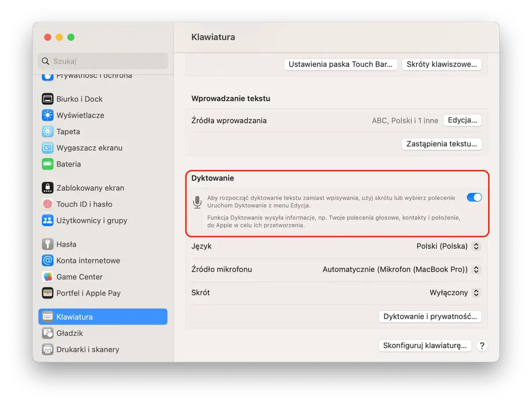The height and width of the screenshot is (405, 532).
Task: Open Tapeta settings
Action: 47,132
